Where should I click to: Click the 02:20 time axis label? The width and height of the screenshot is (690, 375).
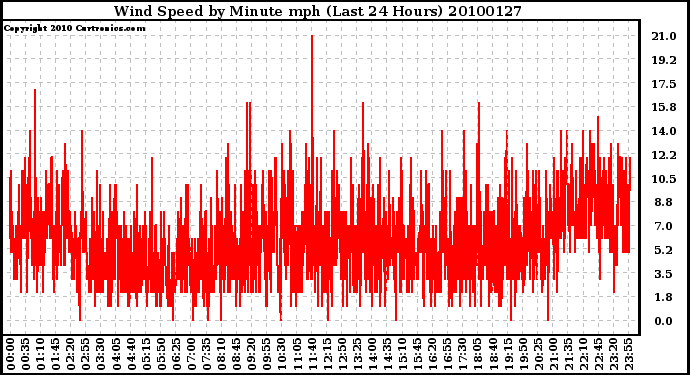click(x=70, y=355)
